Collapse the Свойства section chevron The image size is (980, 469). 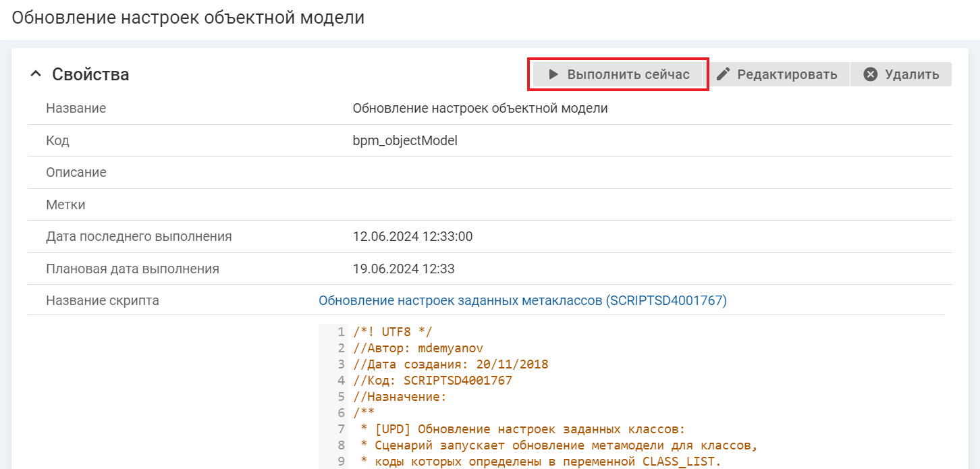tap(36, 74)
